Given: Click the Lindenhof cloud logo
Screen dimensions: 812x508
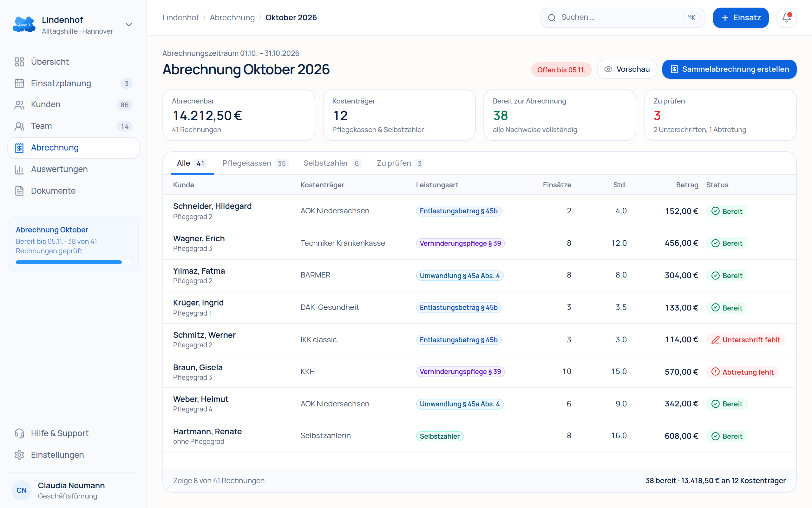Looking at the screenshot, I should 24,25.
